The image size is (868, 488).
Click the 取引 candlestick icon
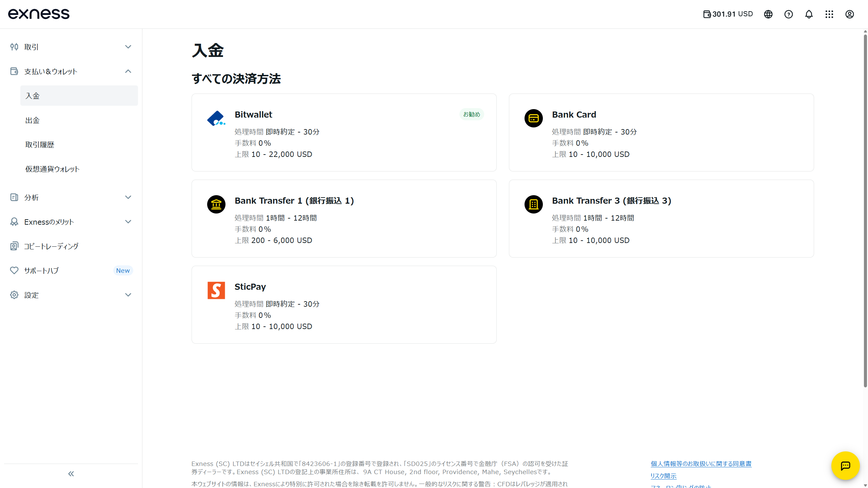pyautogui.click(x=14, y=47)
